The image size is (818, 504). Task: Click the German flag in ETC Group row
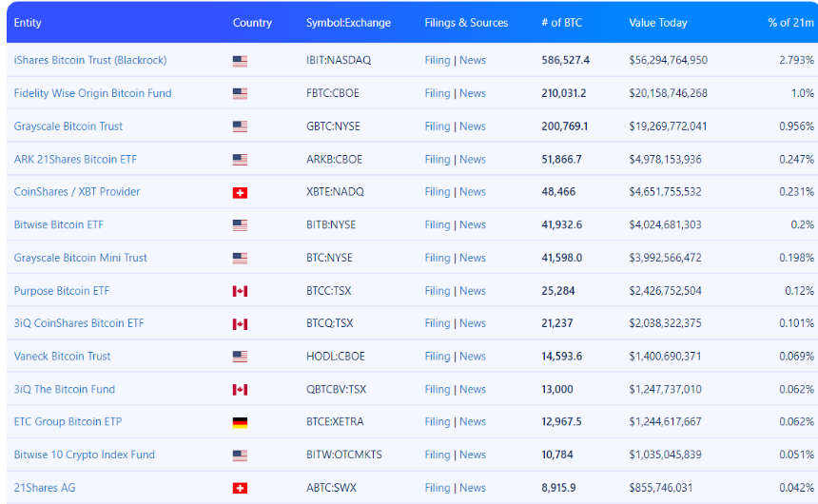click(x=240, y=422)
